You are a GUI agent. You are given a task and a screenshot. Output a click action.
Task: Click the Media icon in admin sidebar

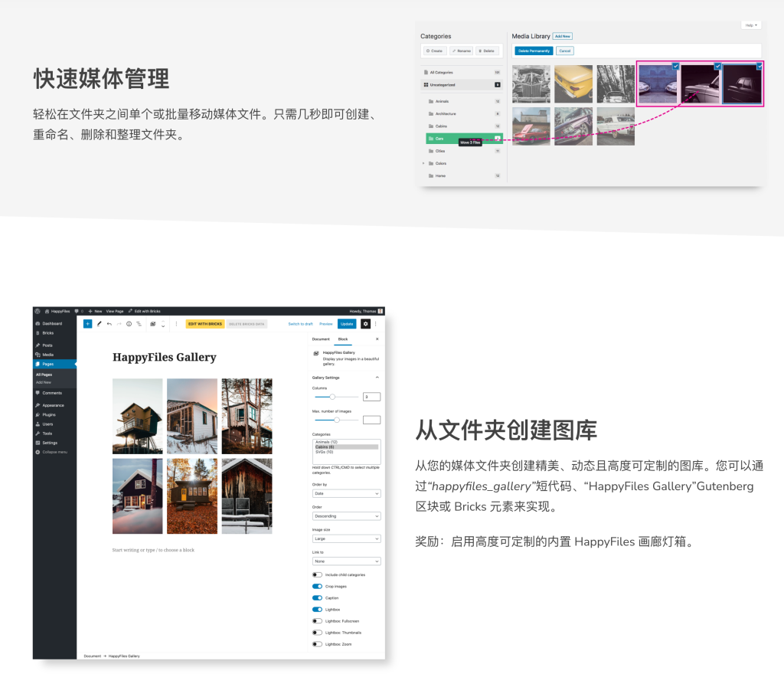coord(38,355)
